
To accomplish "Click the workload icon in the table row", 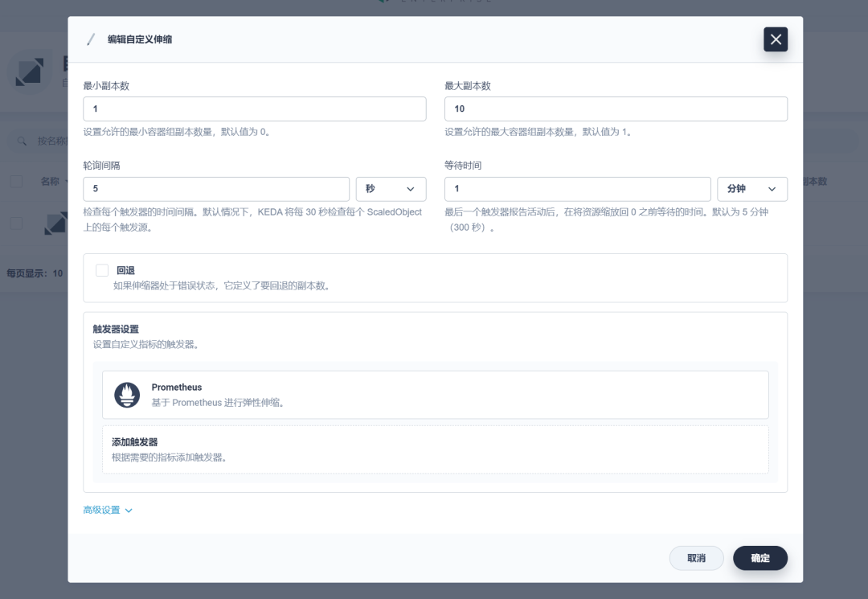I will [x=55, y=224].
